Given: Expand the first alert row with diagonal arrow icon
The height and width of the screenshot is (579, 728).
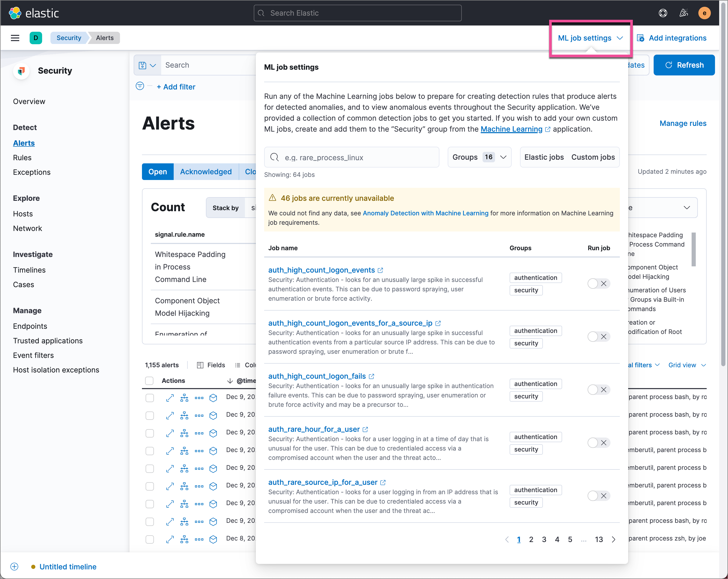Looking at the screenshot, I should [170, 398].
